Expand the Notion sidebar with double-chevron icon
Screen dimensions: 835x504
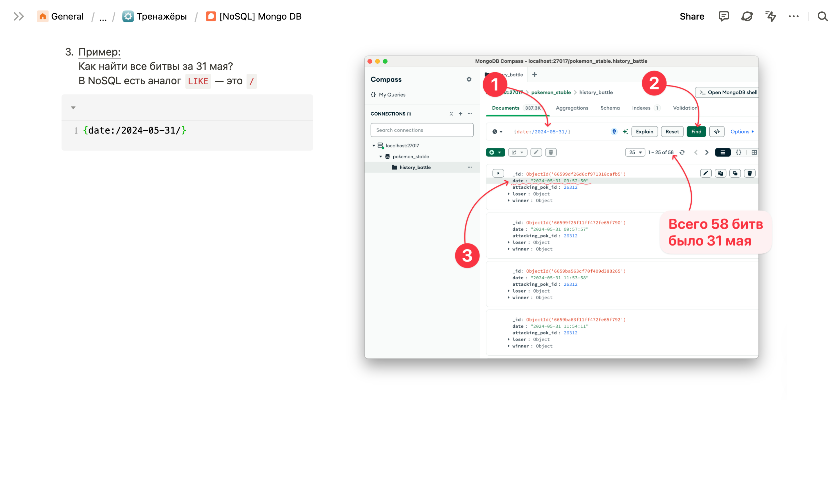coord(19,16)
